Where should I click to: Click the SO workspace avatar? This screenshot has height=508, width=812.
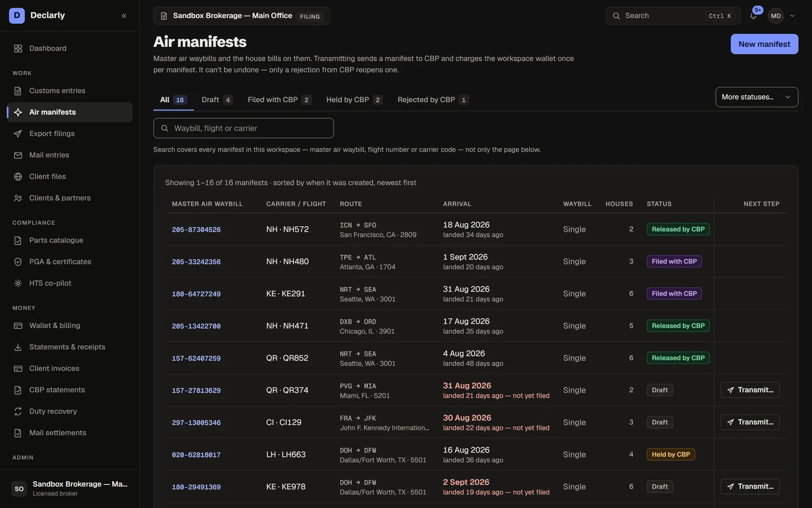coord(19,489)
